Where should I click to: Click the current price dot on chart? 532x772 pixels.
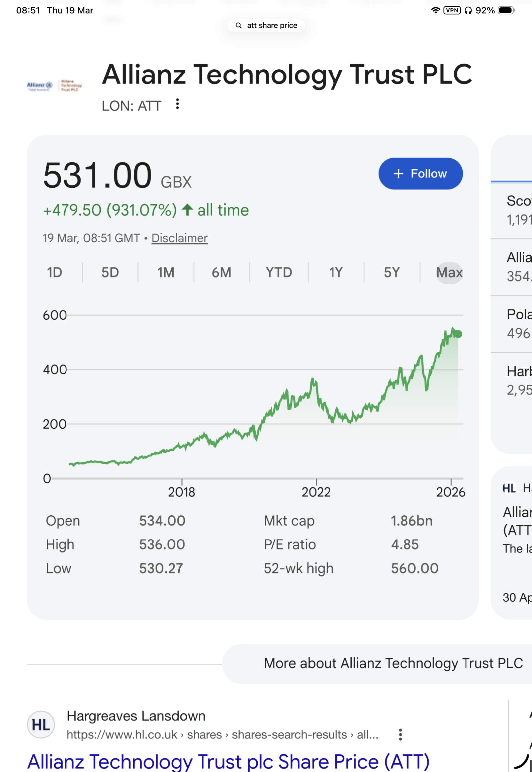coord(459,334)
